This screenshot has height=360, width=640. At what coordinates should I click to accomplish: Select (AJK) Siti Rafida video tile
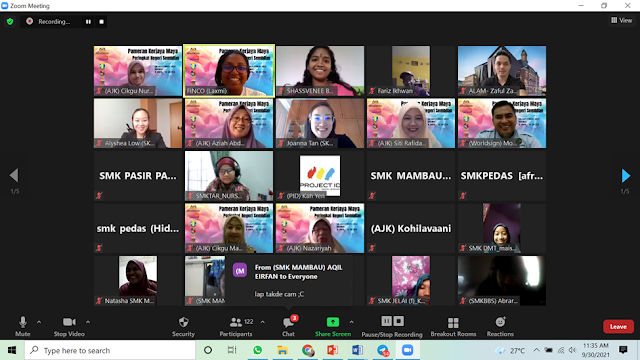[411, 123]
